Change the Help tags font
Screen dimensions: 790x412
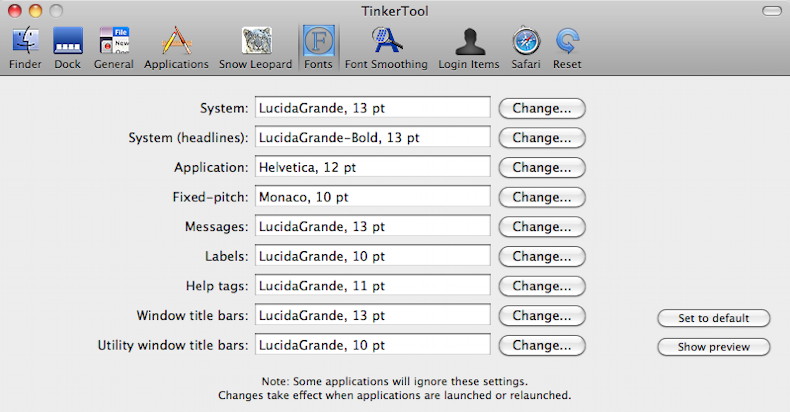pos(542,286)
